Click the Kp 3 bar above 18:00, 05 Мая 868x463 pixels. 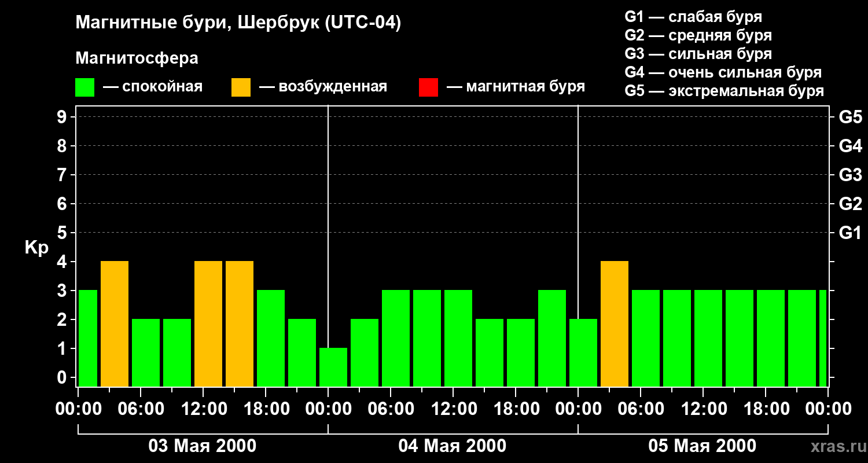[771, 339]
